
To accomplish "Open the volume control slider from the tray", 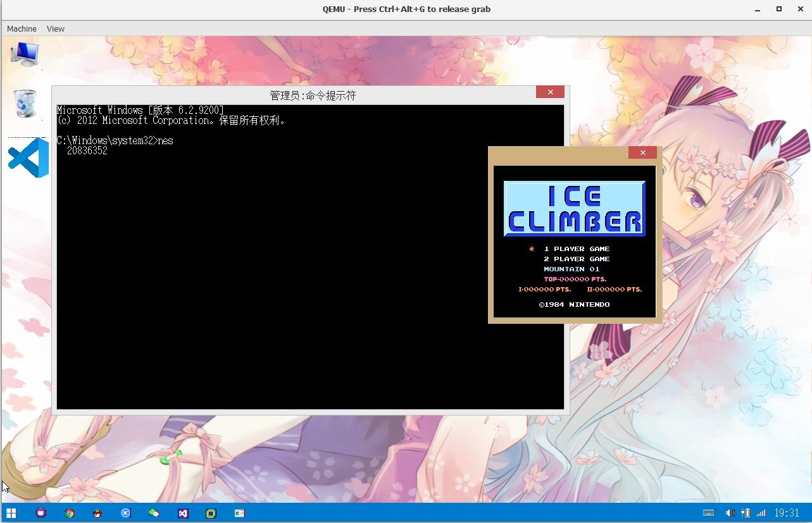I will click(x=730, y=513).
